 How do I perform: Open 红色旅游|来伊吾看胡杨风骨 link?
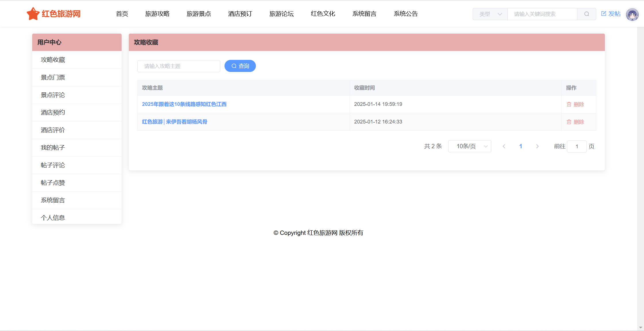click(x=175, y=122)
